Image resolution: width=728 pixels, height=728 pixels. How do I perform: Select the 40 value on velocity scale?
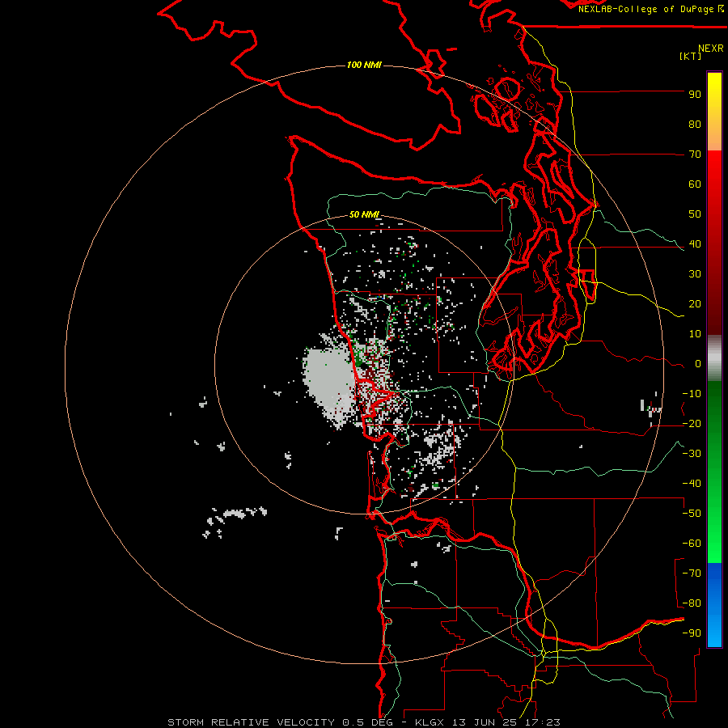[x=695, y=244]
